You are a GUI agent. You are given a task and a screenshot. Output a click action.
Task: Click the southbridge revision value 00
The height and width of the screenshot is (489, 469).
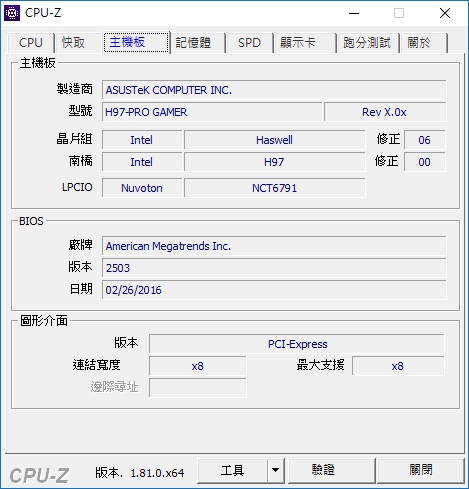pos(425,162)
